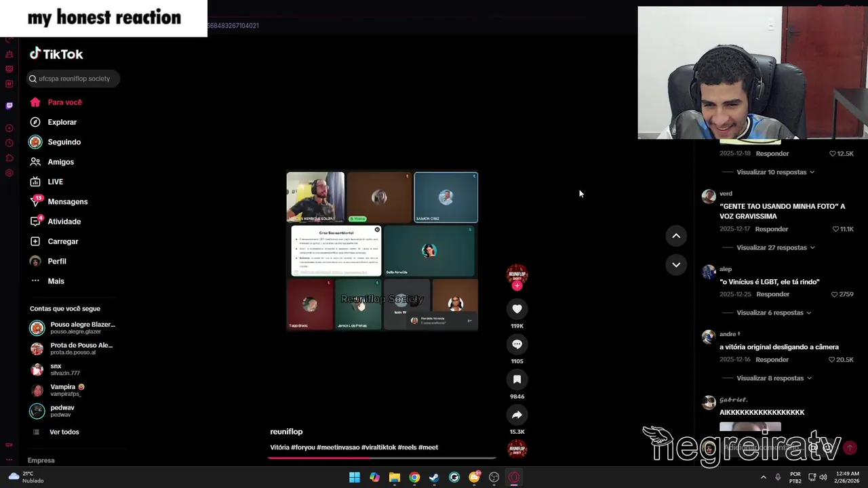Expand Visualizar 6 respostas
The width and height of the screenshot is (868, 488).
tap(774, 312)
